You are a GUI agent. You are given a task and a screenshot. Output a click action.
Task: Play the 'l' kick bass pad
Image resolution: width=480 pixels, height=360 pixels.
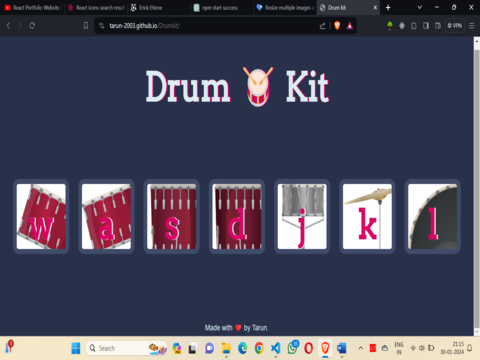432,216
